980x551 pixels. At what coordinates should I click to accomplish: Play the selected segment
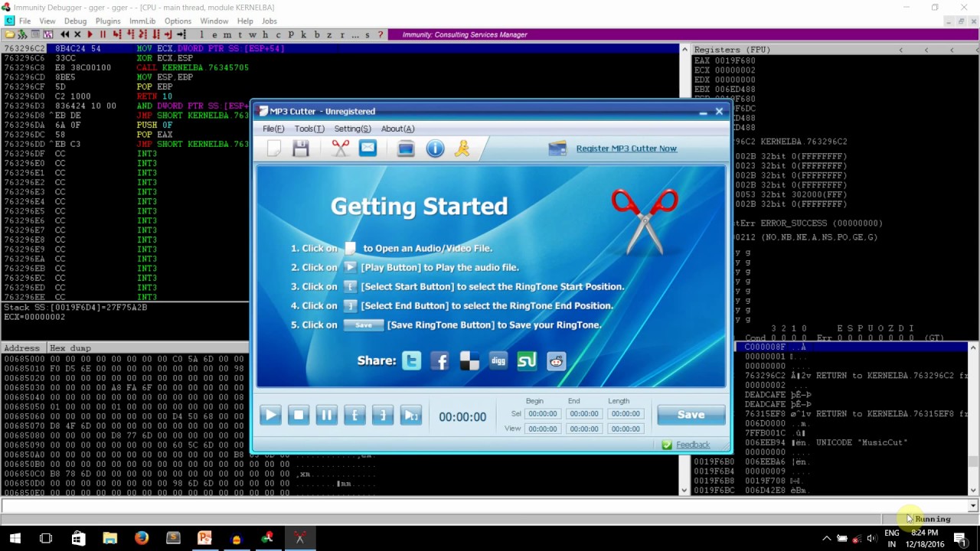[x=411, y=415]
